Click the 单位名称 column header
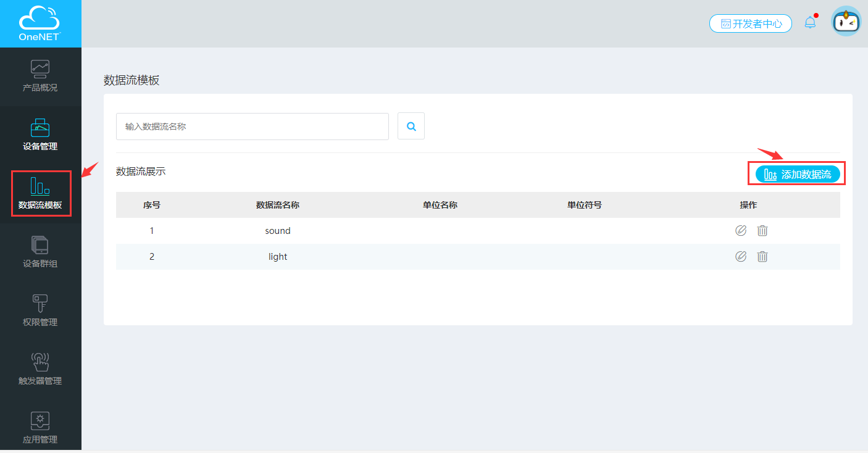This screenshot has width=868, height=453. [x=440, y=205]
